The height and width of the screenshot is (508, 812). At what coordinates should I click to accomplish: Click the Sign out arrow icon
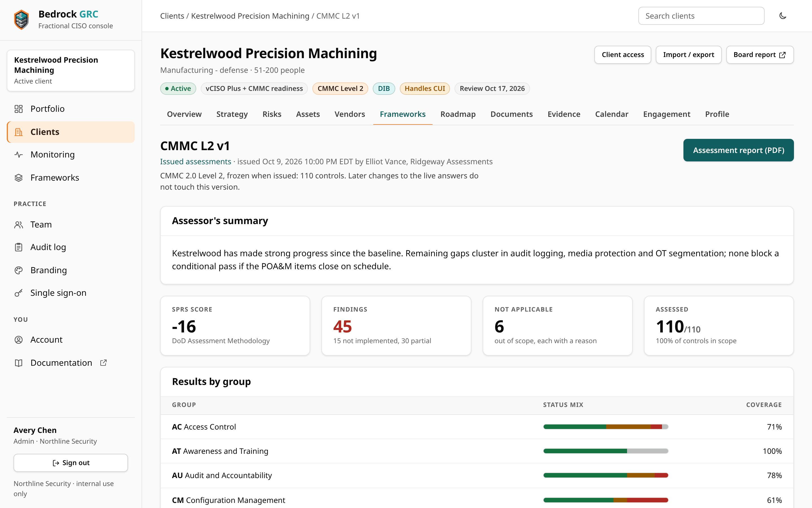pyautogui.click(x=56, y=463)
